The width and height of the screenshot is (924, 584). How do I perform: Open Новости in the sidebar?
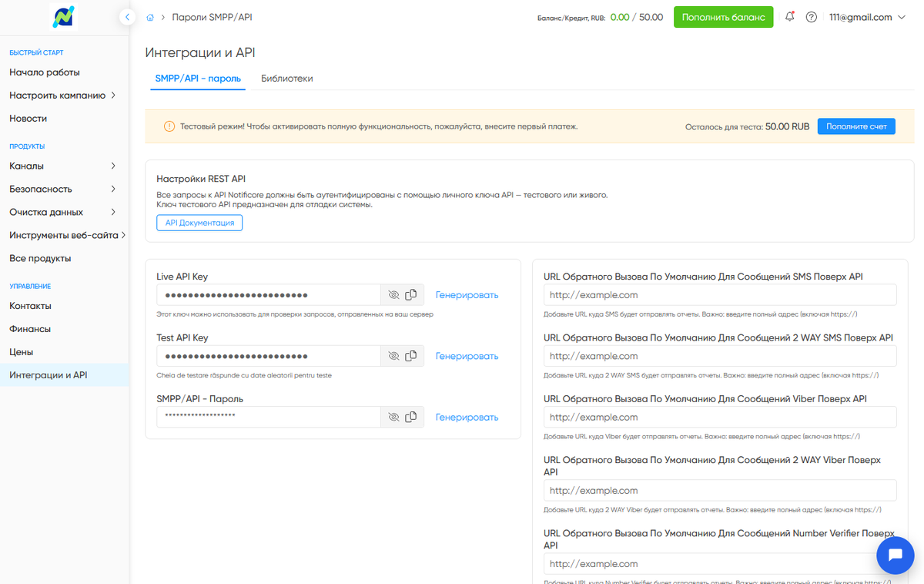click(x=28, y=119)
